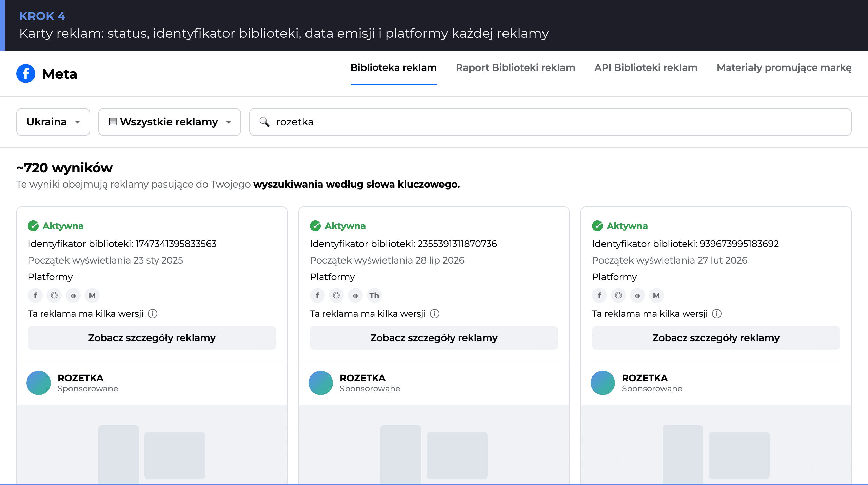This screenshot has height=485, width=868.
Task: Click ROZETKA avatar on ad started 28 lip 2026
Action: pyautogui.click(x=321, y=383)
